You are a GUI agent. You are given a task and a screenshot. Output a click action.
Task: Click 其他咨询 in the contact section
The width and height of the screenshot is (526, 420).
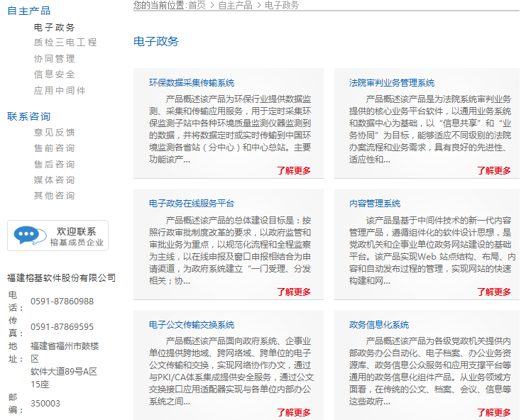(55, 195)
